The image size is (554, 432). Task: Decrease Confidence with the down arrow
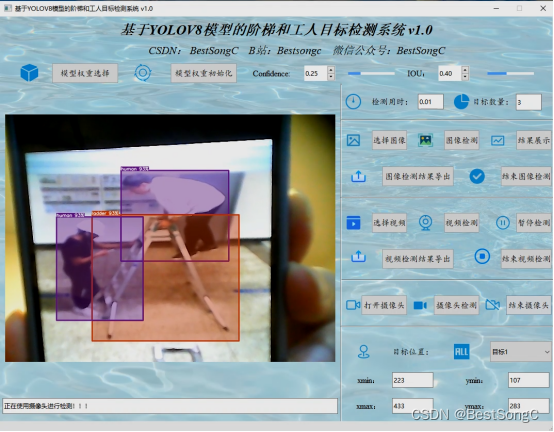pos(331,77)
